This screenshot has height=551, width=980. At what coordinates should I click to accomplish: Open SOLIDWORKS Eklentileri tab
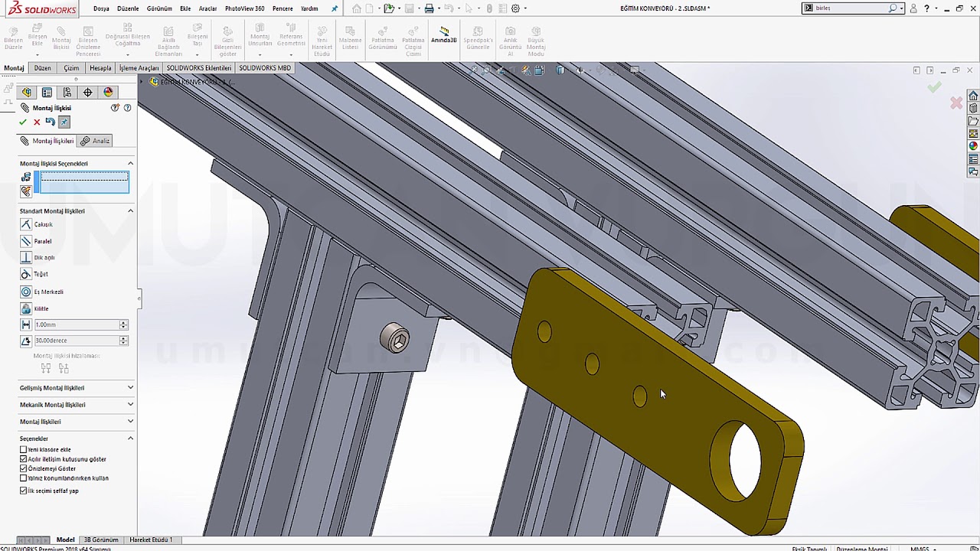pyautogui.click(x=198, y=68)
